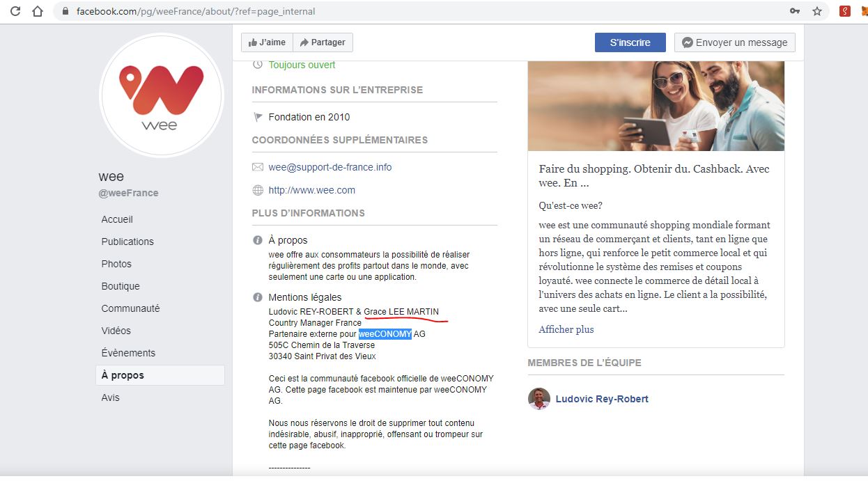Click the padlock site info icon
Image resolution: width=868 pixels, height=481 pixels.
pos(65,11)
